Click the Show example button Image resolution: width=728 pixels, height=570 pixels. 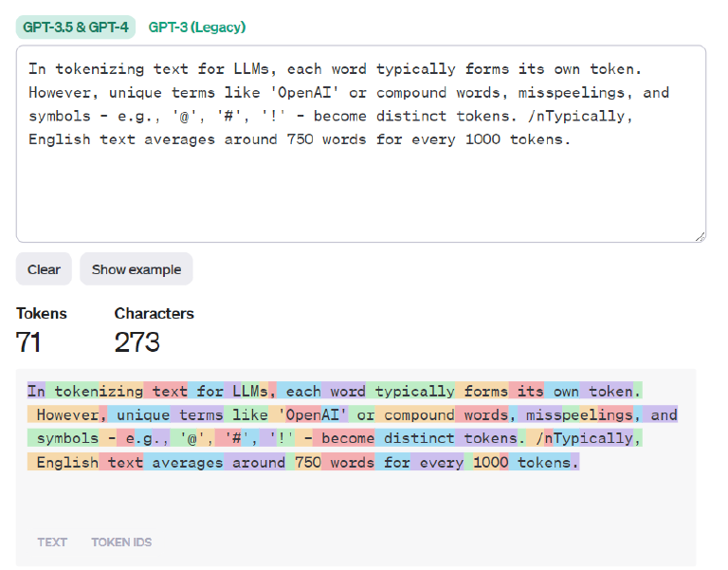[136, 269]
